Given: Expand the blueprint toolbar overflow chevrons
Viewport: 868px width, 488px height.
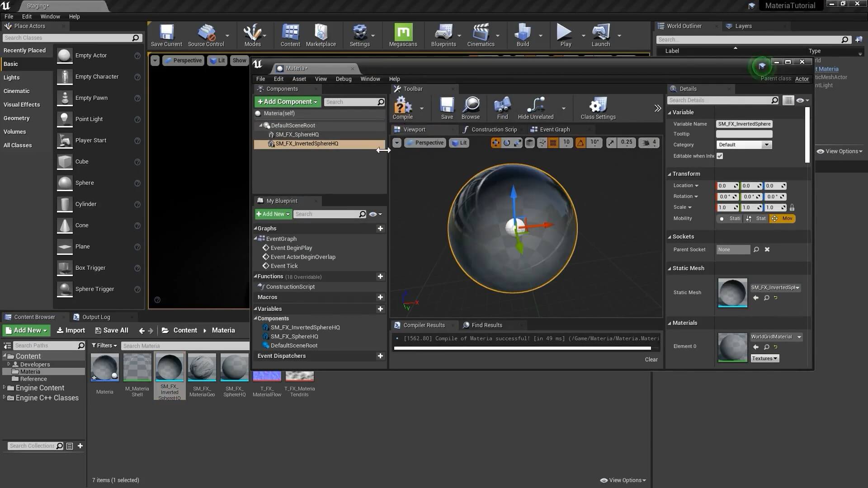Looking at the screenshot, I should 658,108.
